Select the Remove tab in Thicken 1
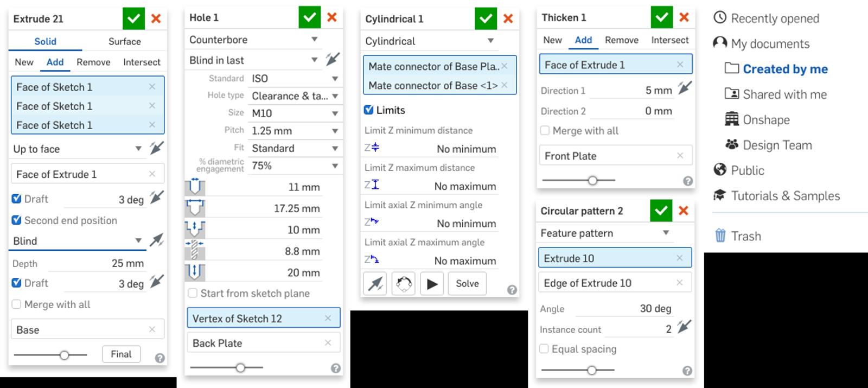Image resolution: width=868 pixels, height=388 pixels. [x=621, y=40]
